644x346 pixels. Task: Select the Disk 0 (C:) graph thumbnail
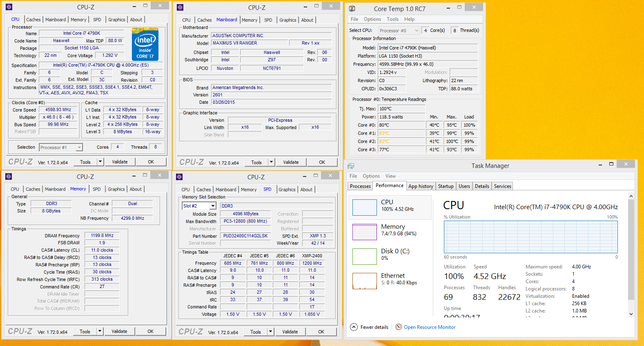365,257
